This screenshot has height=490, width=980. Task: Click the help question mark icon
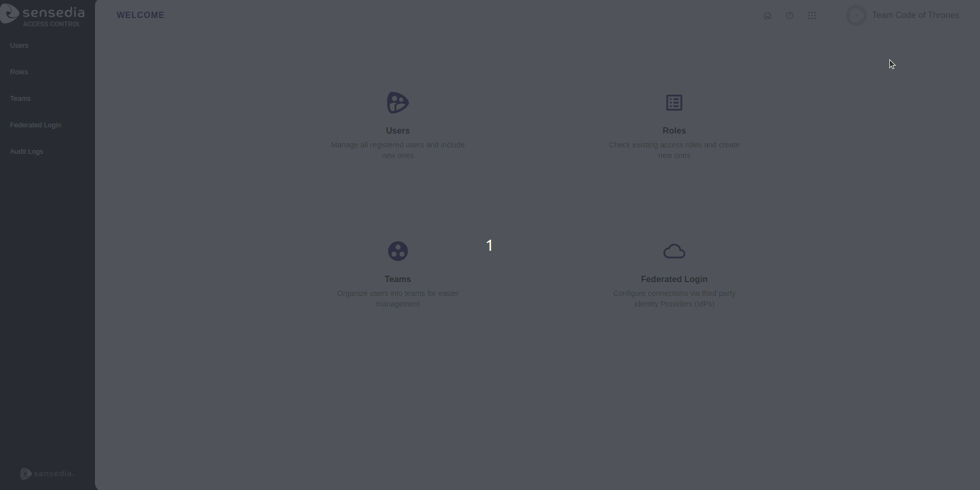pos(790,15)
